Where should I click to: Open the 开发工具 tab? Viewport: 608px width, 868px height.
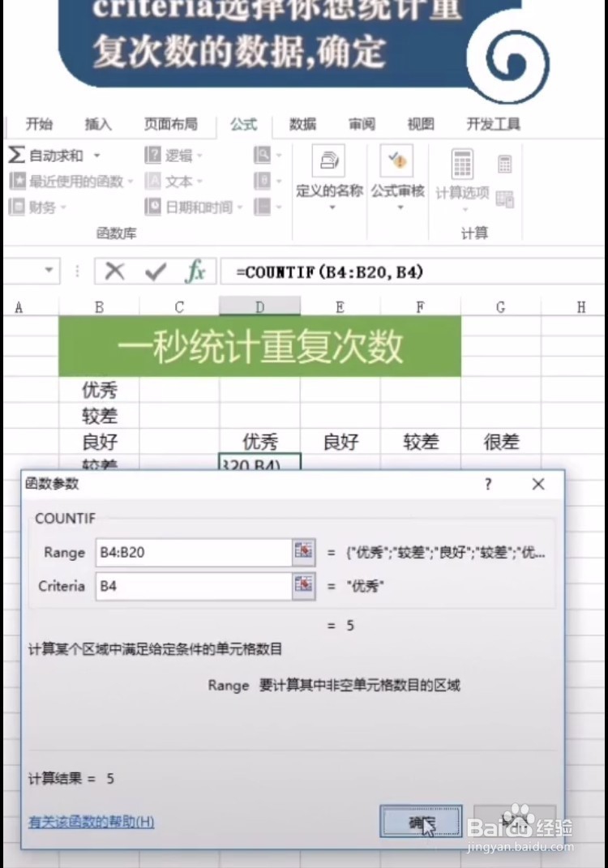click(x=494, y=124)
